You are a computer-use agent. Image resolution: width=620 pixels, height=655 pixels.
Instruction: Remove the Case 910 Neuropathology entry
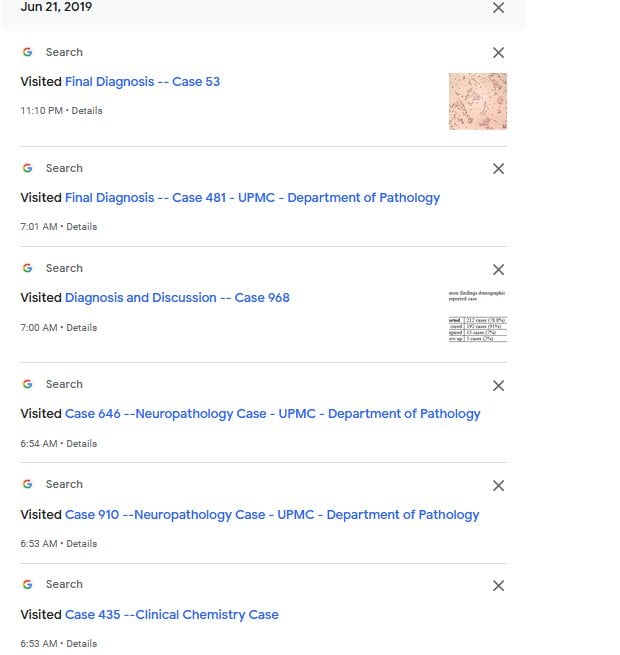(x=498, y=486)
